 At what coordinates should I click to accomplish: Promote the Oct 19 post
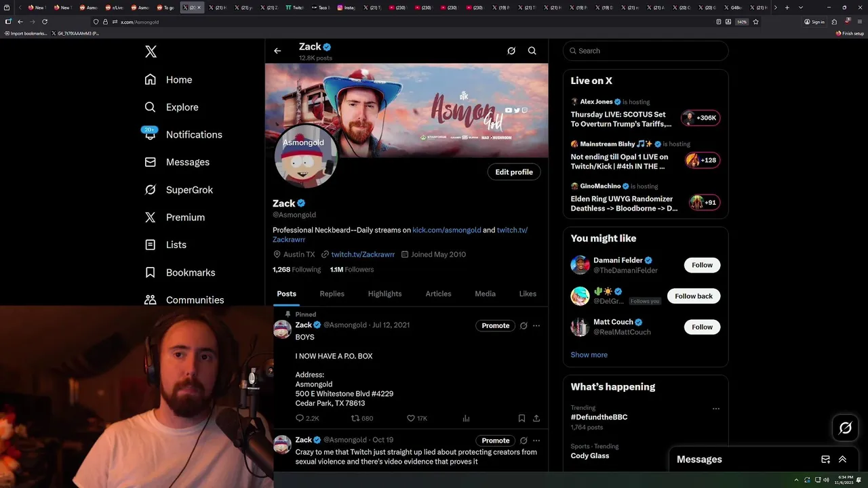pyautogui.click(x=496, y=441)
